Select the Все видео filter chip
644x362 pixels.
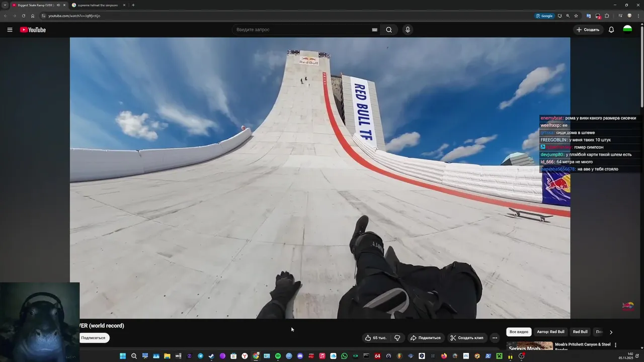(519, 332)
